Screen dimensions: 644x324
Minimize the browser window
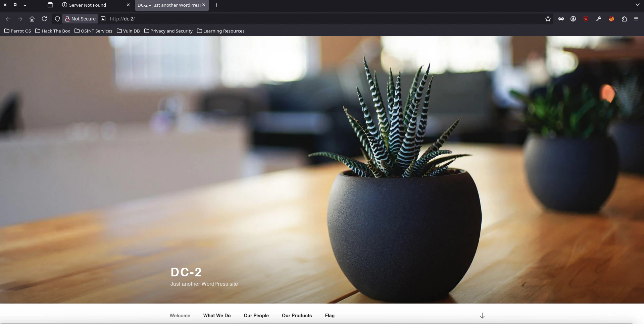click(25, 5)
